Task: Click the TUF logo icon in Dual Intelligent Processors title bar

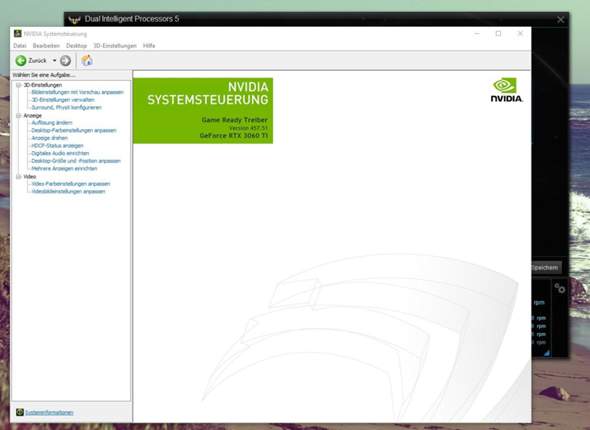Action: 74,20
